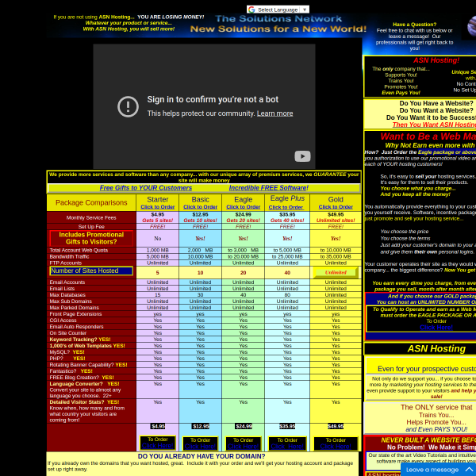Click Includes Promotional Gifts to Visitors? box
This screenshot has width=476, height=476.
coord(91,238)
